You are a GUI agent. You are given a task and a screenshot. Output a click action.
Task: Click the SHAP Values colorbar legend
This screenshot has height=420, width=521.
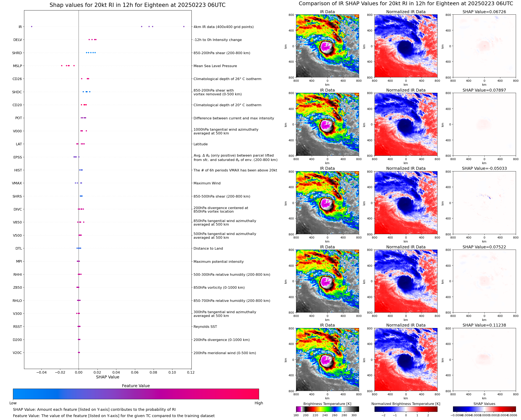[484, 409]
